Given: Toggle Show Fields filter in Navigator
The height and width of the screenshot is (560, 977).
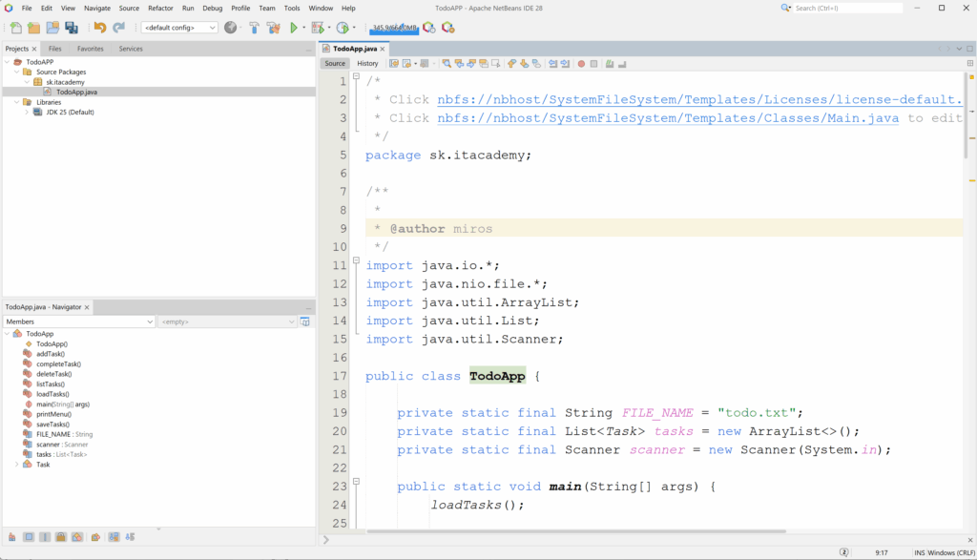Looking at the screenshot, I should pyautogui.click(x=29, y=537).
